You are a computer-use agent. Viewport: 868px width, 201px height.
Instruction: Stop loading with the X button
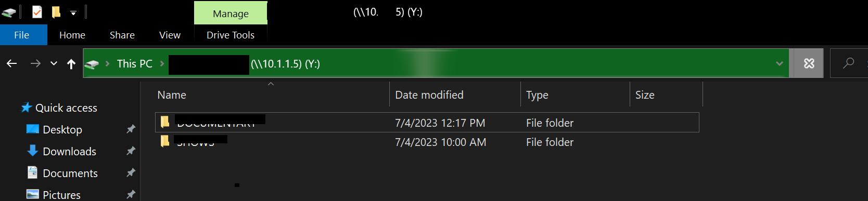(x=809, y=63)
